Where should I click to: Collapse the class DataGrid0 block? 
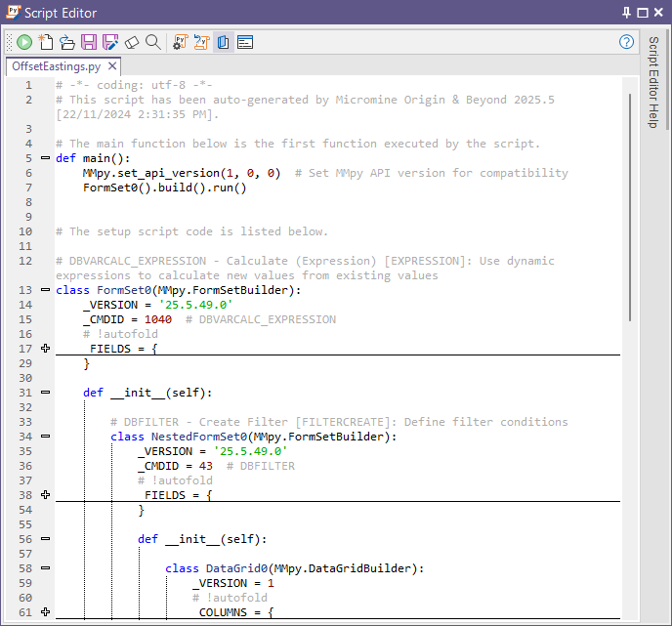tap(46, 568)
